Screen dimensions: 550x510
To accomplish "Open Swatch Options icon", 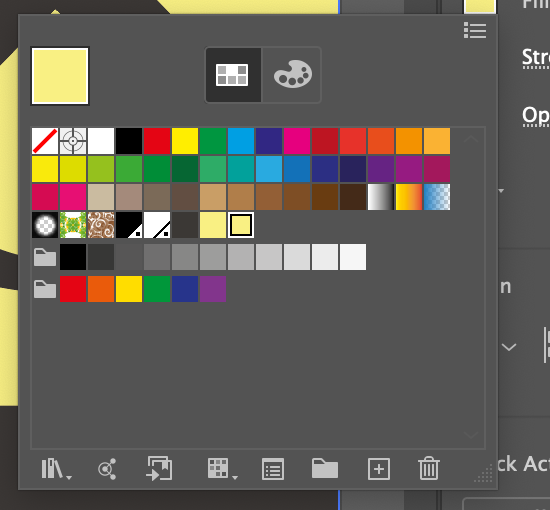I will coord(273,469).
